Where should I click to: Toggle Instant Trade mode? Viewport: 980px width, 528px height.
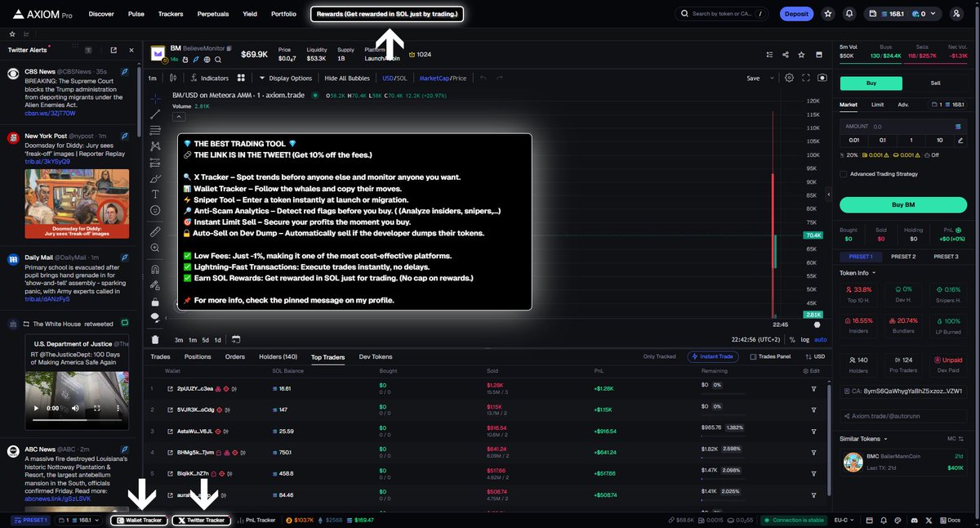[x=715, y=356]
